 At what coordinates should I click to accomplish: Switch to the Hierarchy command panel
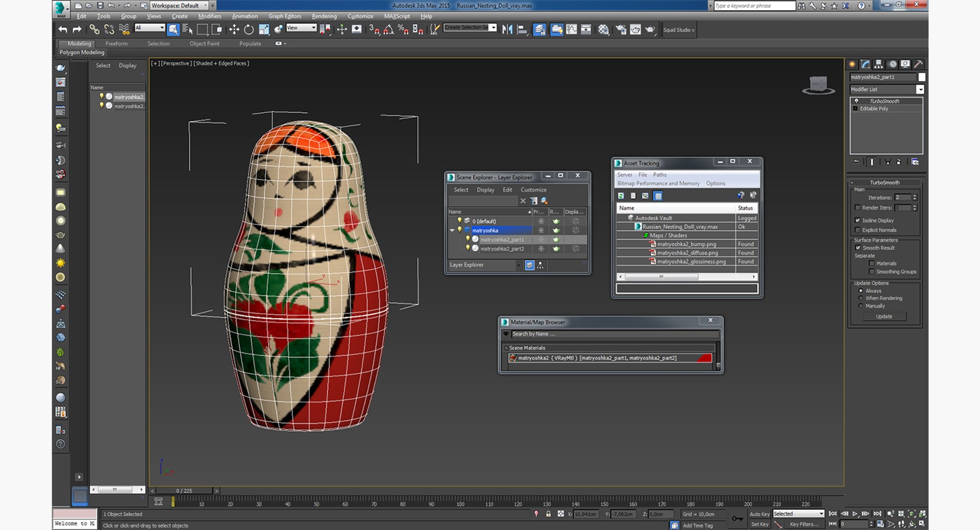[878, 64]
